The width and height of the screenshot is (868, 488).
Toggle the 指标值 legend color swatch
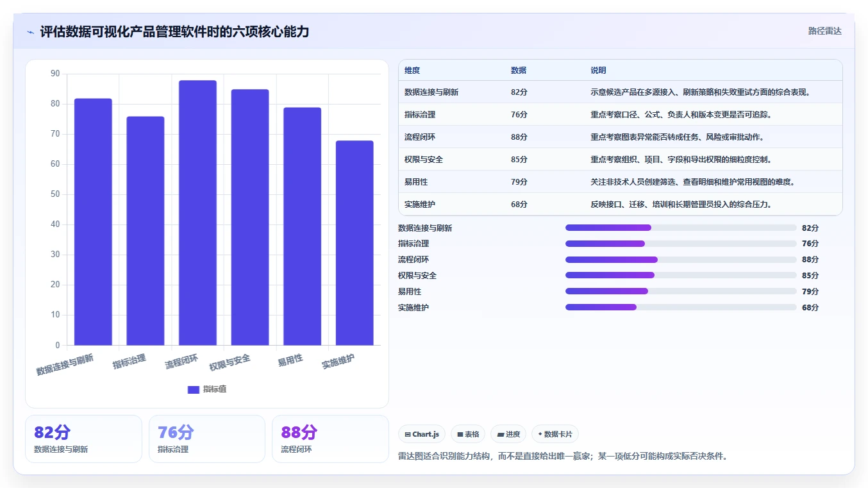coord(194,389)
